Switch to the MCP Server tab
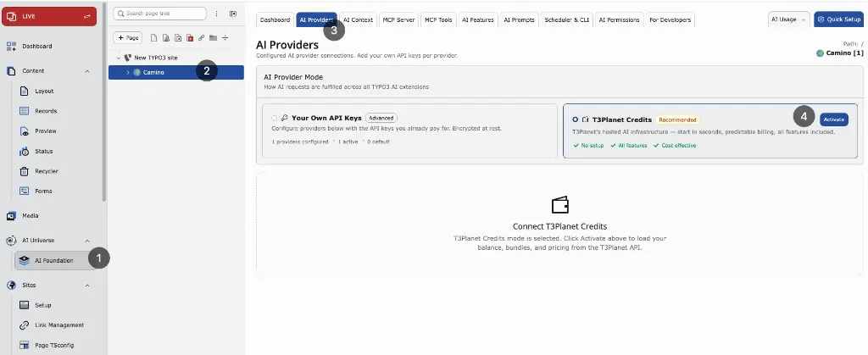This screenshot has width=868, height=355. 398,19
